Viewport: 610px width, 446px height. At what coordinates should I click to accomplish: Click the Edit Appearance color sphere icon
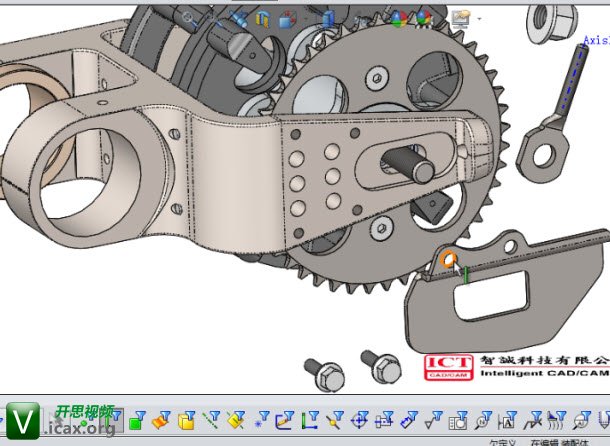pyautogui.click(x=398, y=19)
